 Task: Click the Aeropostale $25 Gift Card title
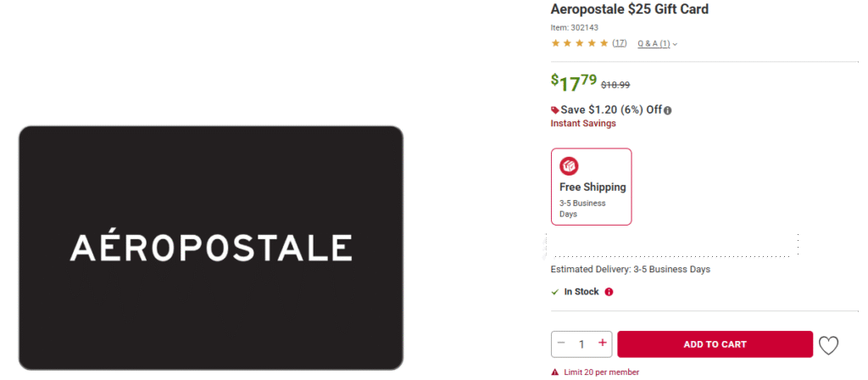[x=630, y=9]
